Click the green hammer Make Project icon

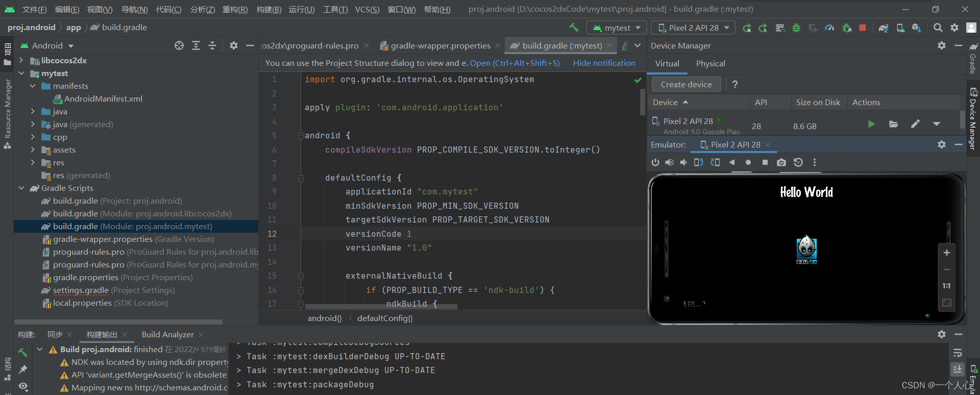pos(574,28)
